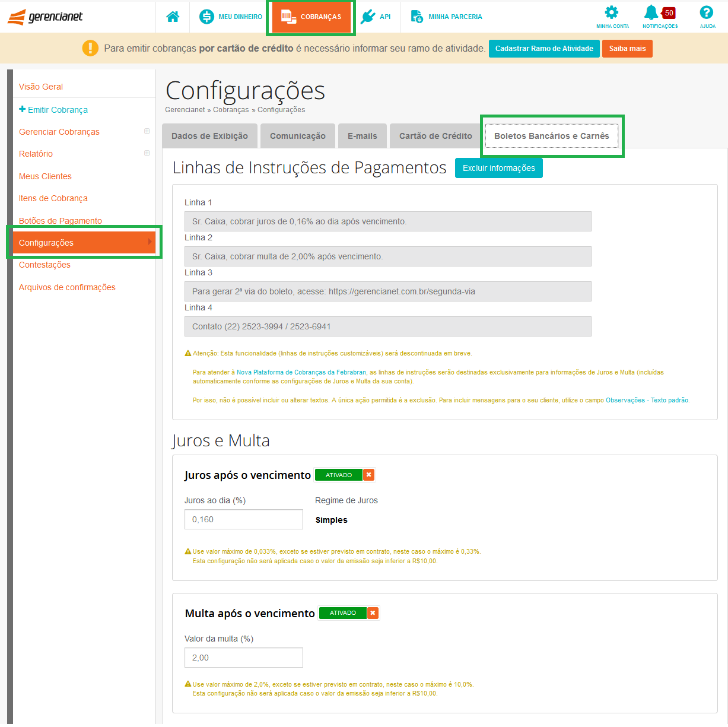
Task: Open Meus Clientes in sidebar
Action: (45, 176)
